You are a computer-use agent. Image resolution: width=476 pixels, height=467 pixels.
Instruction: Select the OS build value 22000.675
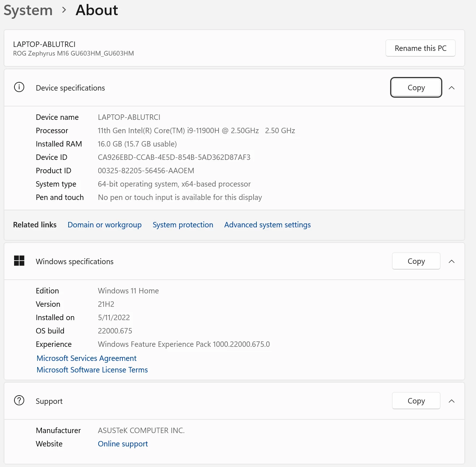pyautogui.click(x=115, y=331)
